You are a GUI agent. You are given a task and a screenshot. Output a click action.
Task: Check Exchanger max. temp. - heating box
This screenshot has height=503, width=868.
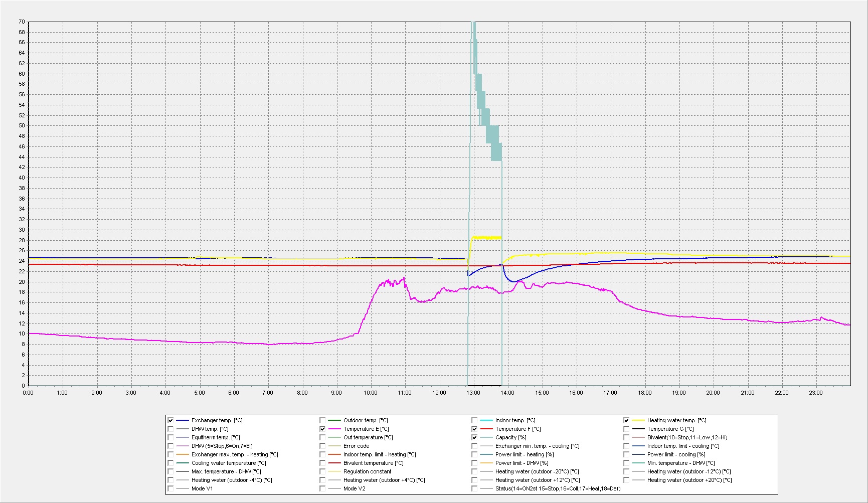coord(170,454)
